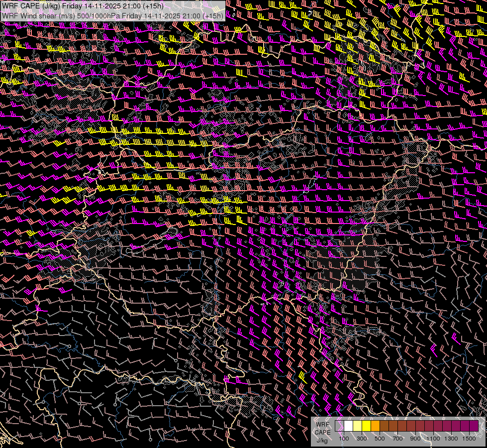Select the 1500 legend tick label
The height and width of the screenshot is (448, 487).
coord(469,439)
